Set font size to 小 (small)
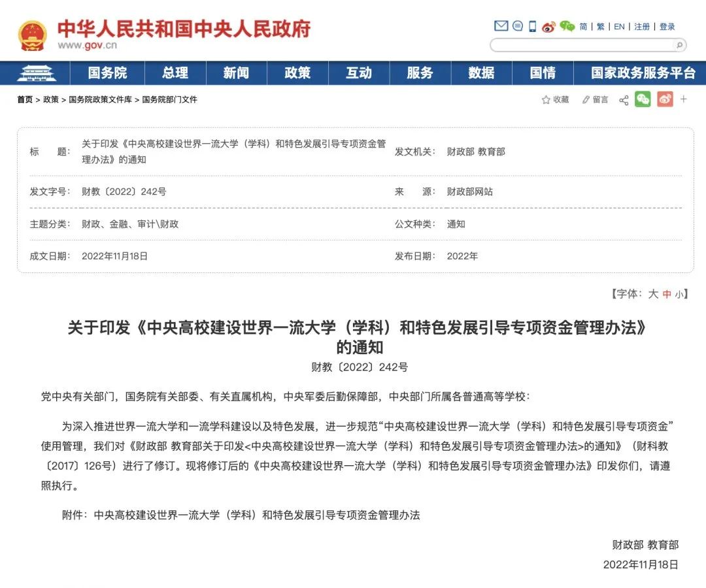Screen dimensions: 706x588 (680, 294)
